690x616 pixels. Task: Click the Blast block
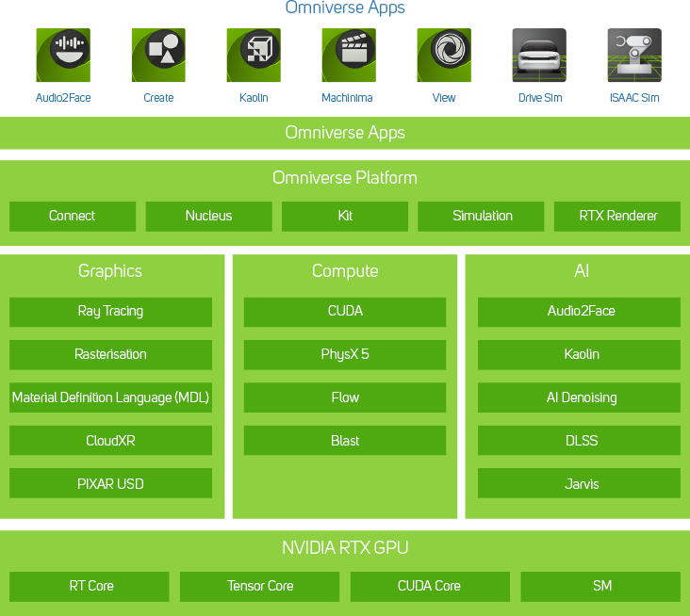(345, 440)
